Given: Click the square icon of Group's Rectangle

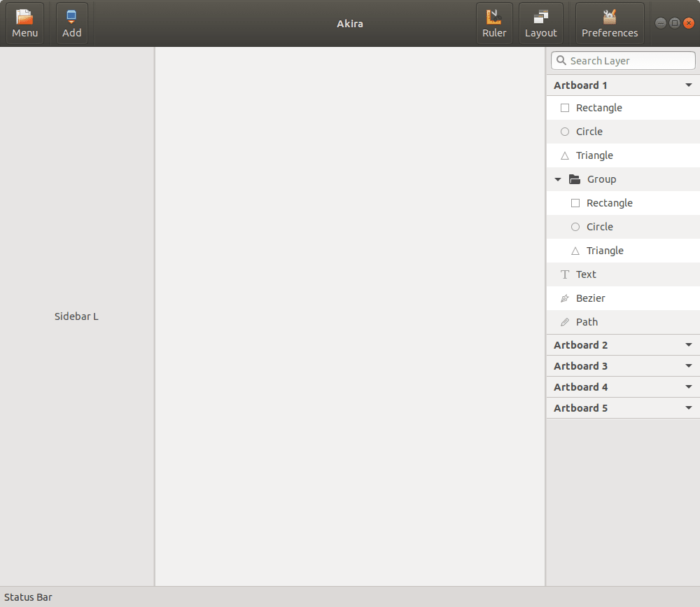Looking at the screenshot, I should [575, 203].
